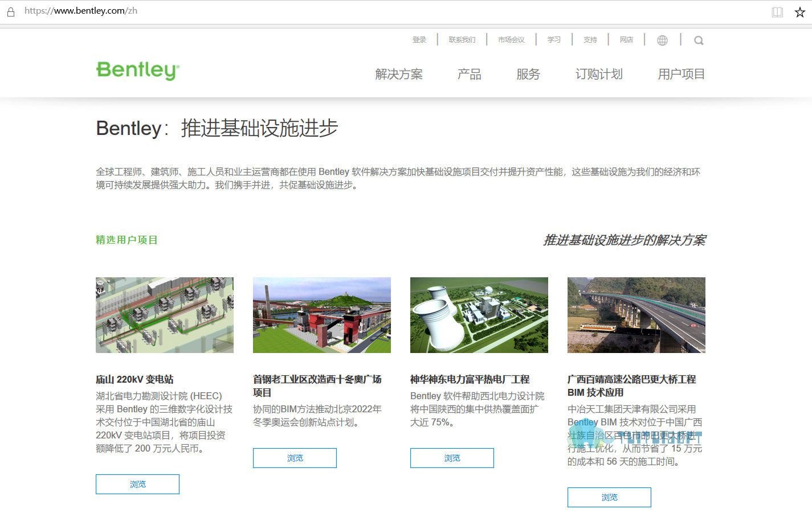The height and width of the screenshot is (513, 812).
Task: Open the 解决方案 menu
Action: tap(399, 74)
